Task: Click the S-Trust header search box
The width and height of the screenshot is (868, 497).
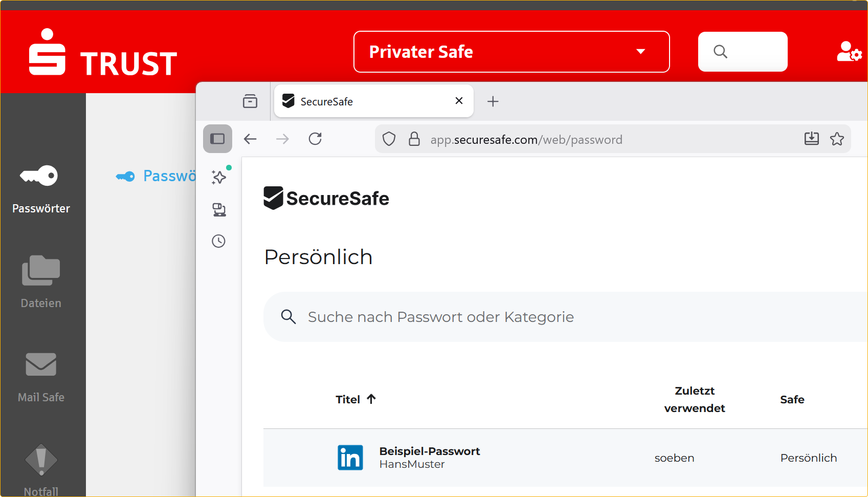Action: 742,52
